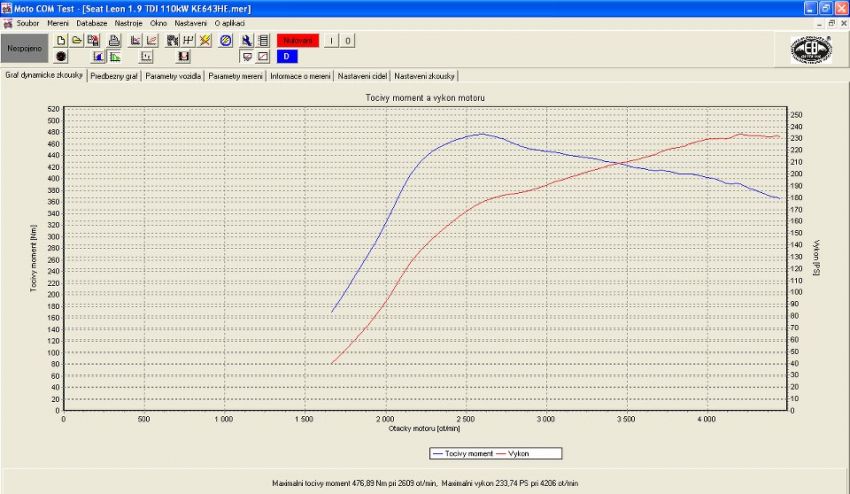
Task: Open the Nastroje menu
Action: pyautogui.click(x=128, y=22)
